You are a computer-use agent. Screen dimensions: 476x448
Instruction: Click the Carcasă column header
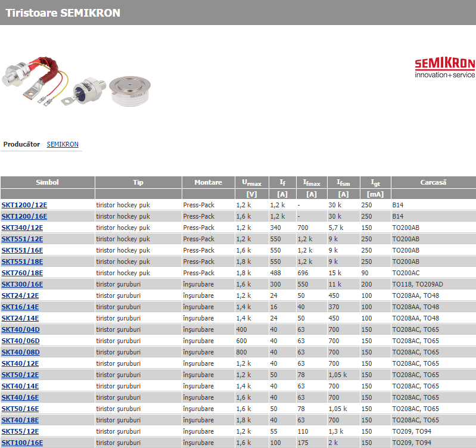coord(433,182)
